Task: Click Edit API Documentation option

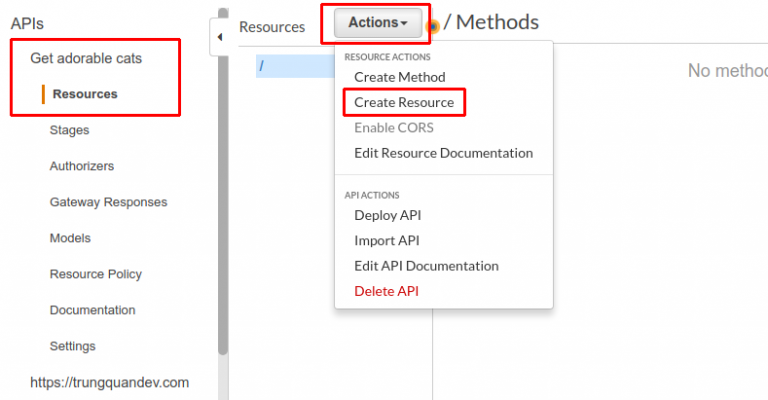Action: [x=426, y=266]
